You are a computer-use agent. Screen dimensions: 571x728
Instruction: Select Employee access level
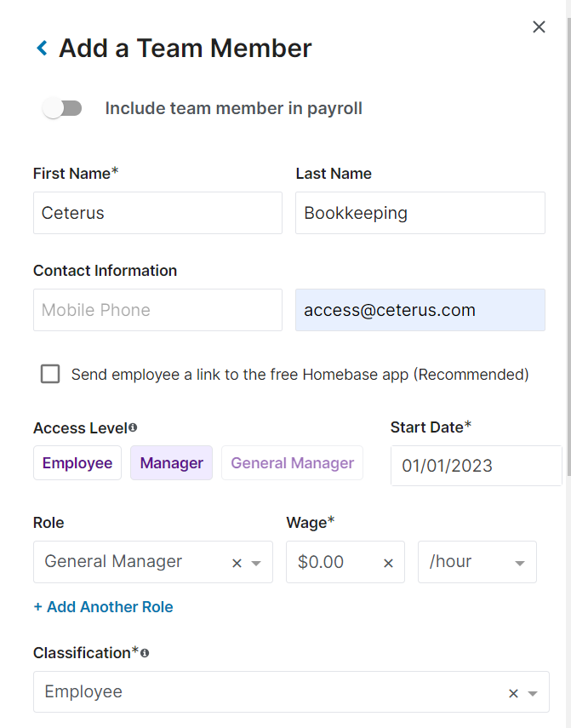coord(77,463)
